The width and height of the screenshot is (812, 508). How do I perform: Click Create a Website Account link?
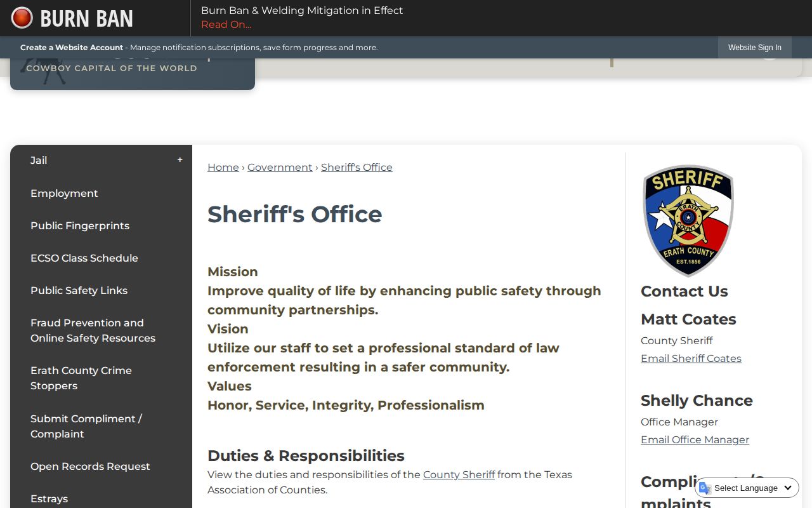tap(72, 48)
